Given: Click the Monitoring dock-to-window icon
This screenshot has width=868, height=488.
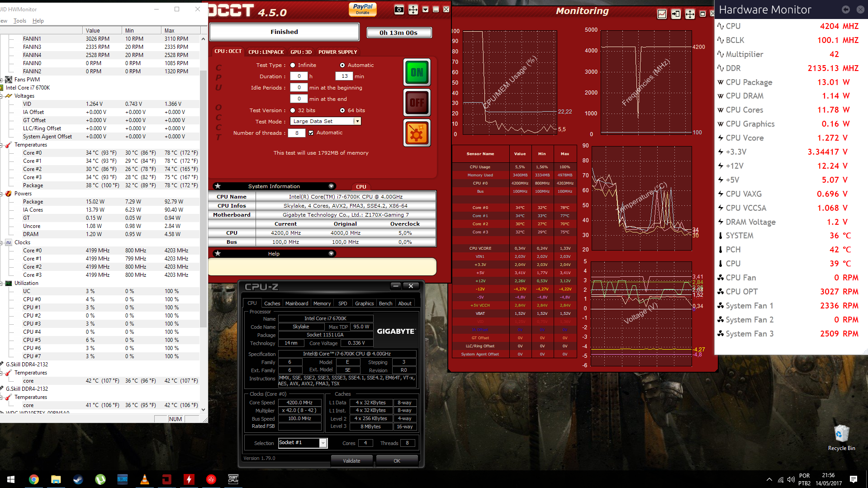Looking at the screenshot, I should [676, 14].
